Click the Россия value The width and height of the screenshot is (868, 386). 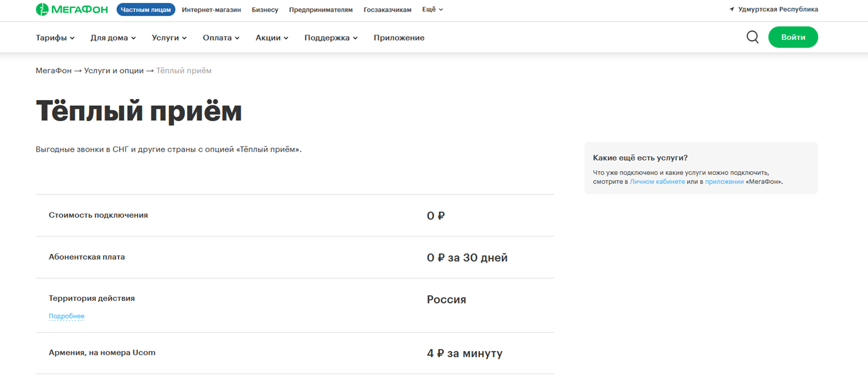[x=446, y=300]
